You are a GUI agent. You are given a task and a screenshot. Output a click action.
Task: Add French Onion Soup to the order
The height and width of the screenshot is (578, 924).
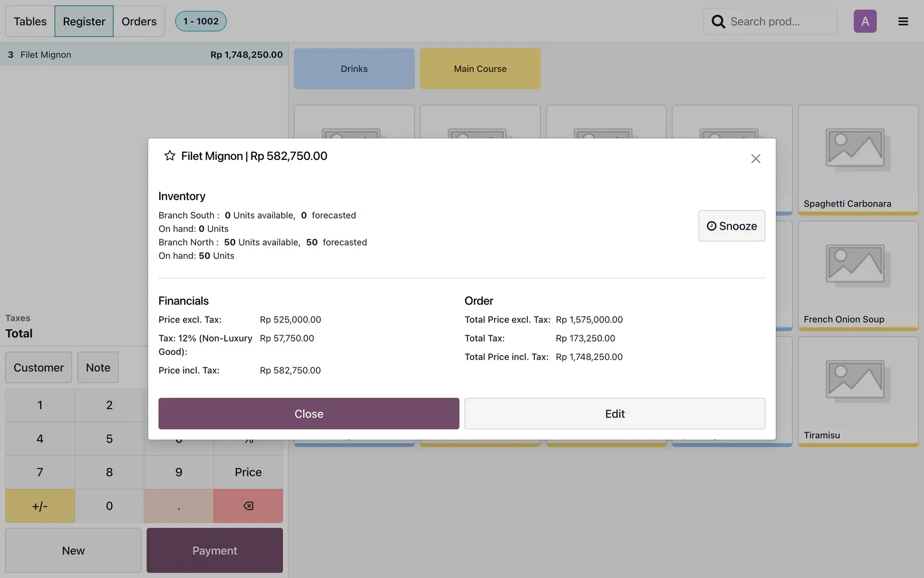858,276
